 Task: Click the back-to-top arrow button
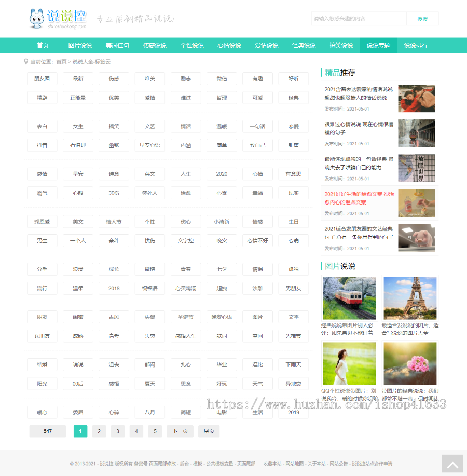(452, 464)
